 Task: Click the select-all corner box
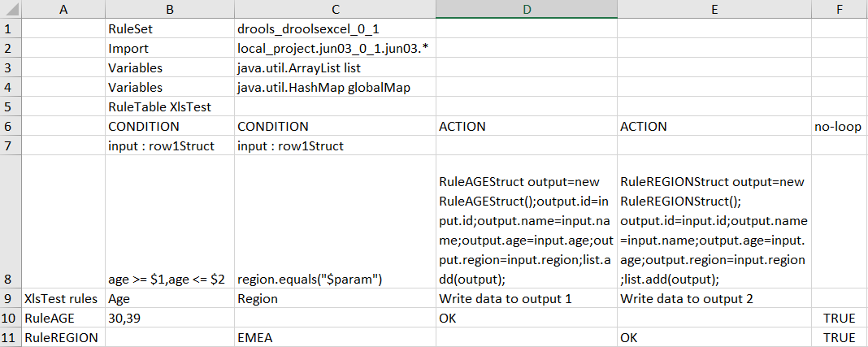(x=10, y=9)
